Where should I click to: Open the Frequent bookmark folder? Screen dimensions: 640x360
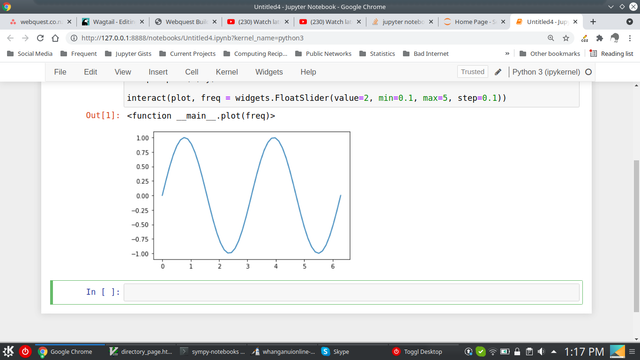tap(79, 53)
